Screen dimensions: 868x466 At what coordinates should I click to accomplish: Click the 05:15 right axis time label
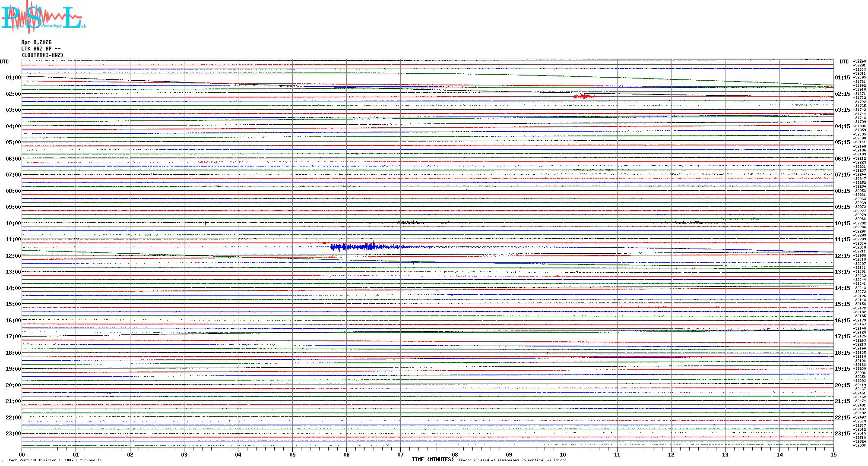pos(842,142)
